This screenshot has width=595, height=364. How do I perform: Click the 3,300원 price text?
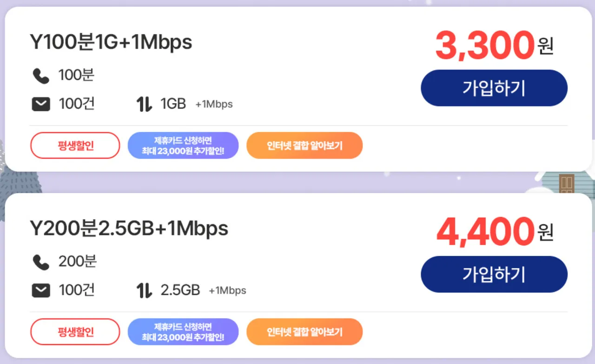pos(494,45)
